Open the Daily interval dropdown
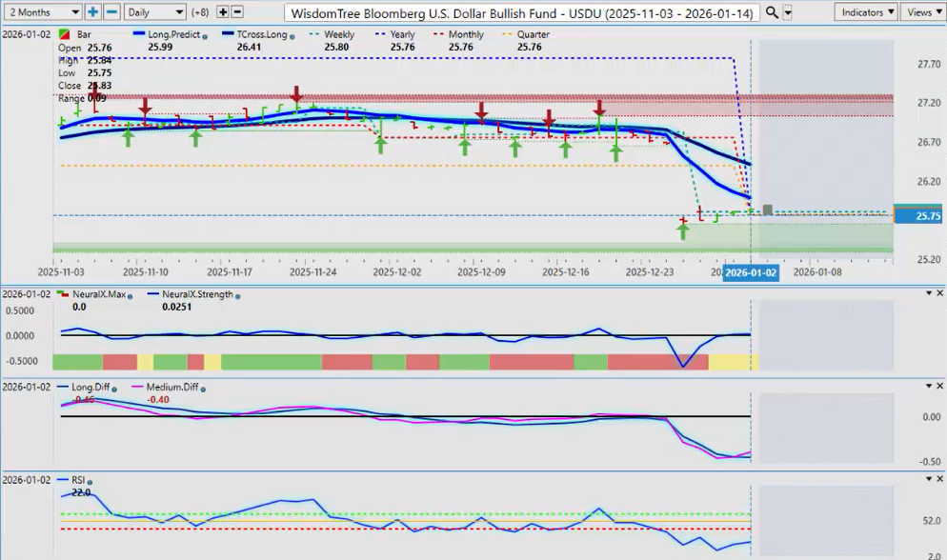 154,12
